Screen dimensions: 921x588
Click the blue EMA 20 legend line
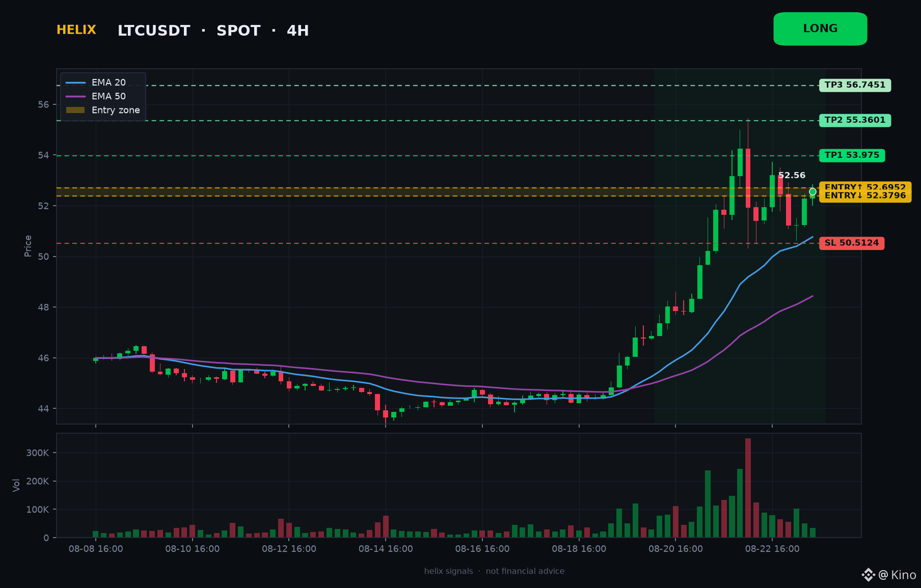tap(75, 82)
